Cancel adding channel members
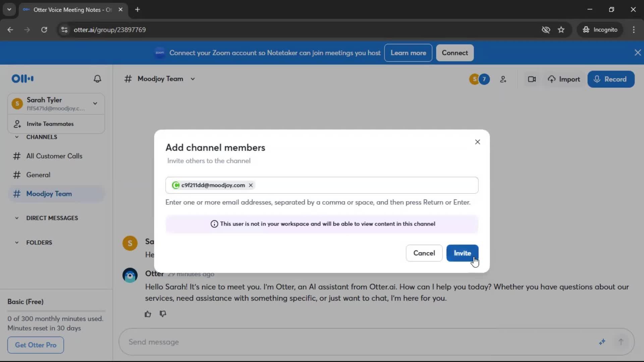 (424, 253)
